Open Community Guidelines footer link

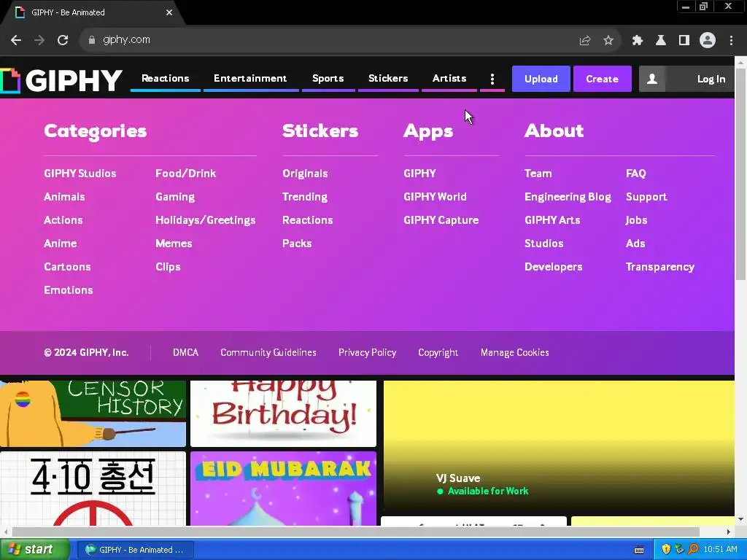coord(268,352)
